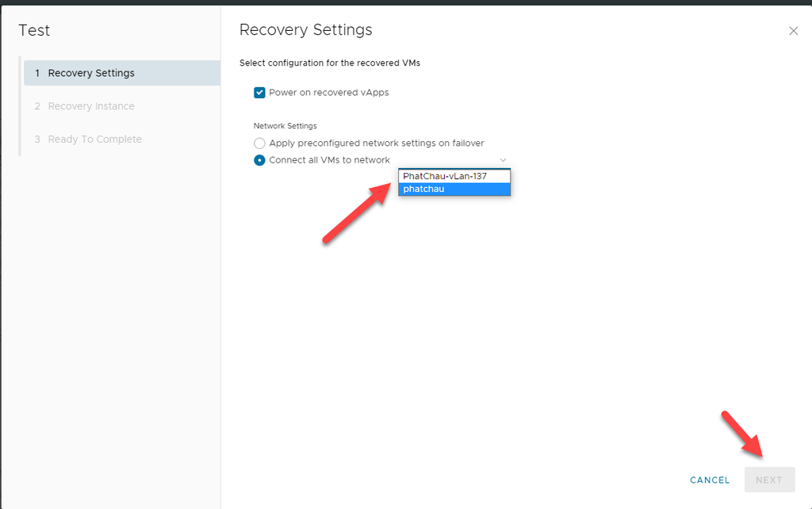Click the Power on recovered vApps label
812x509 pixels.
tap(329, 93)
